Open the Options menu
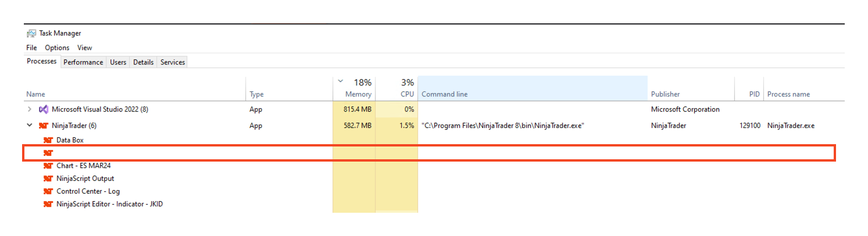 point(57,48)
